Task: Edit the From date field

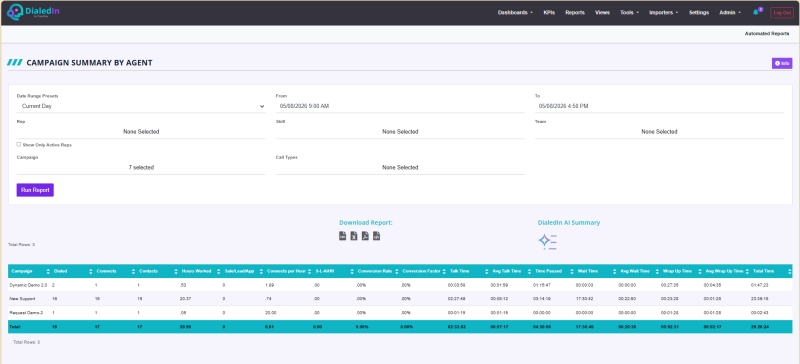Action: 400,106
